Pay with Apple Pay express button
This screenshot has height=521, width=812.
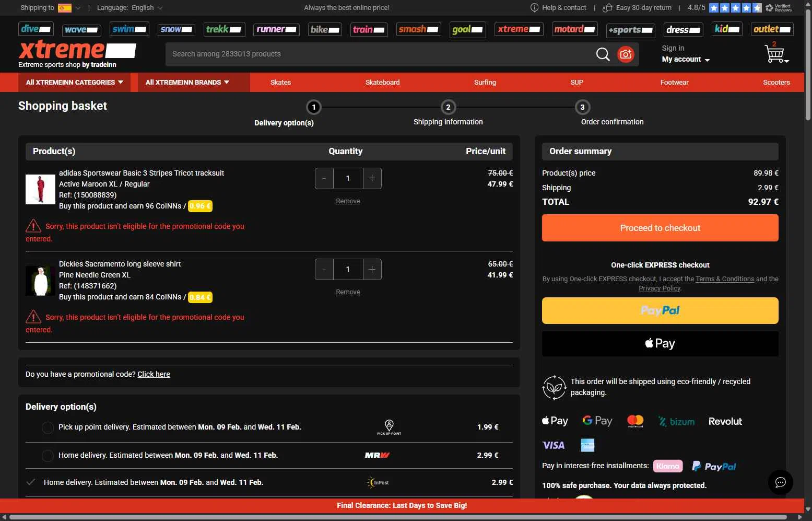(660, 343)
